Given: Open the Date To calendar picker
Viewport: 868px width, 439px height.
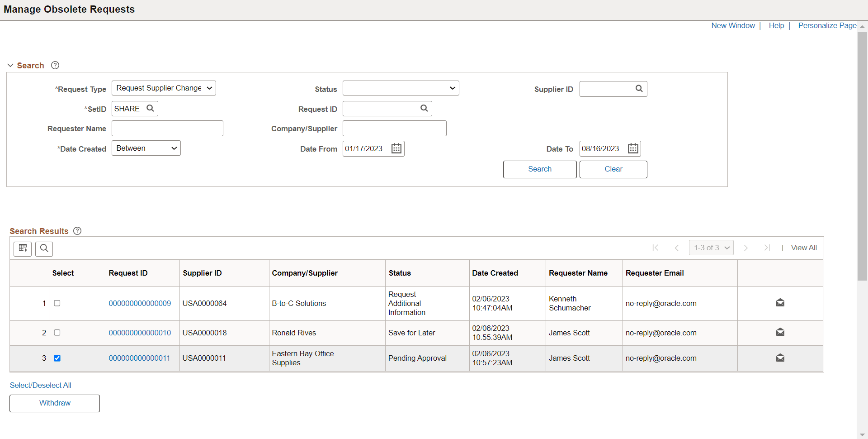Looking at the screenshot, I should [x=633, y=148].
